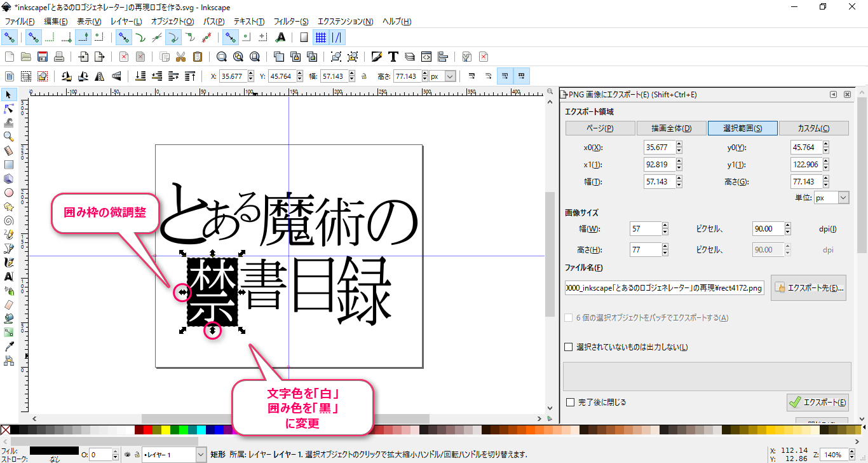Screen dimensions: 868x463
Task: Open the エクステンション(N) menu
Action: 346,22
